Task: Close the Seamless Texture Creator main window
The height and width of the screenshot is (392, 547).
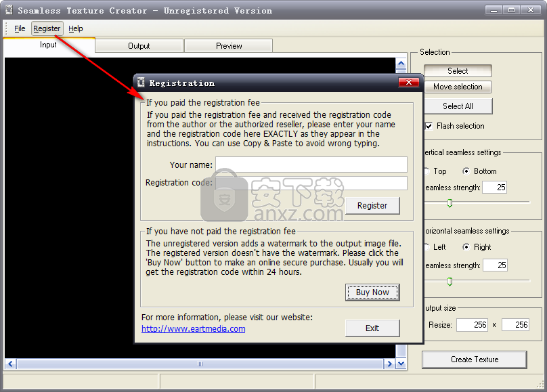Action: pyautogui.click(x=531, y=10)
